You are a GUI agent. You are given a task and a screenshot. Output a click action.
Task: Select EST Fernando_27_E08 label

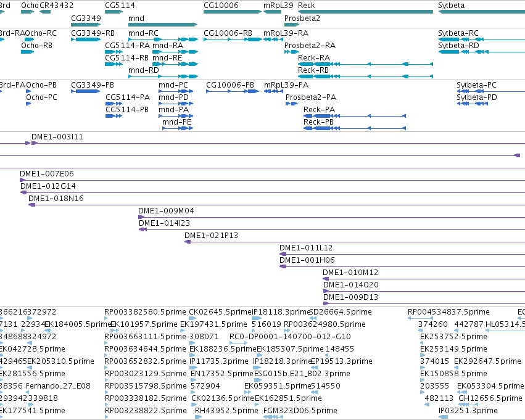58,386
